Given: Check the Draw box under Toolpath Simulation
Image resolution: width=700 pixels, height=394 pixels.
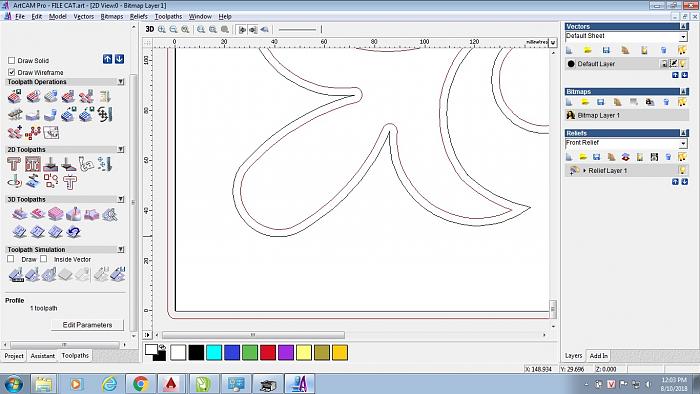Looking at the screenshot, I should pyautogui.click(x=11, y=259).
